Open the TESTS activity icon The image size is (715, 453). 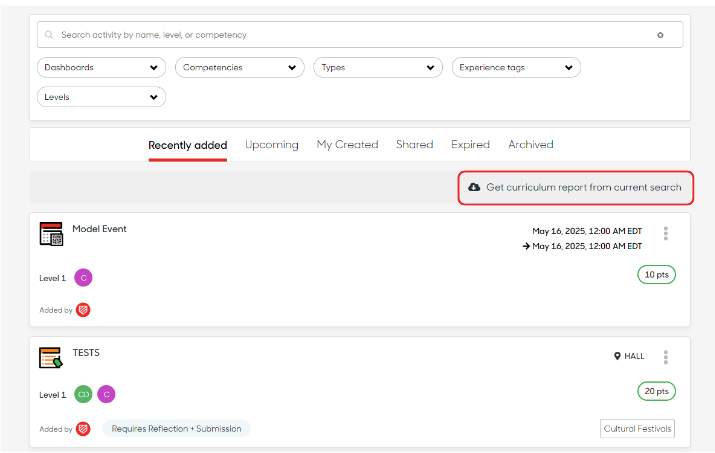coord(51,357)
